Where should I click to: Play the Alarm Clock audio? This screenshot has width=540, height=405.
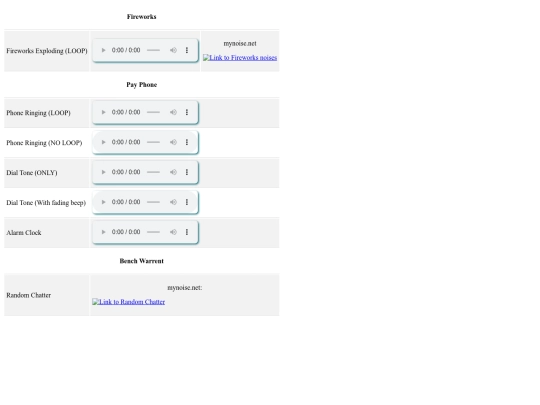click(x=103, y=232)
